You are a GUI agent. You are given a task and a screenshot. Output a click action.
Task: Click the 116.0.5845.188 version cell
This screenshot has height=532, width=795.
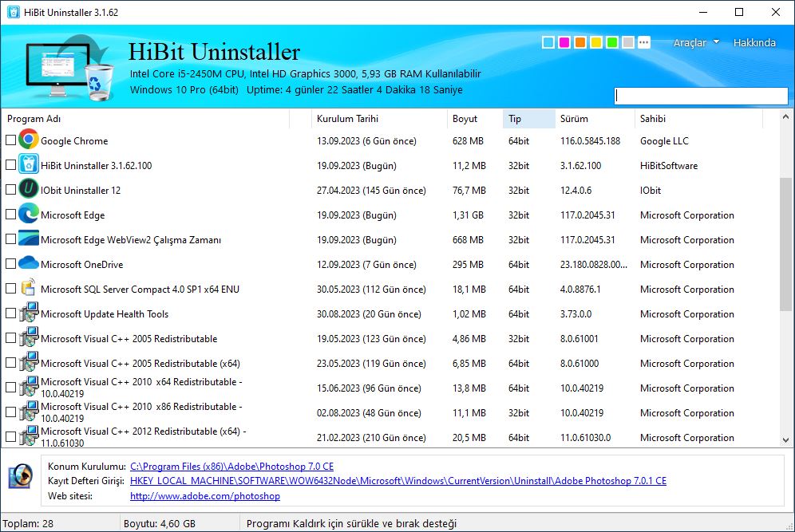(x=590, y=141)
